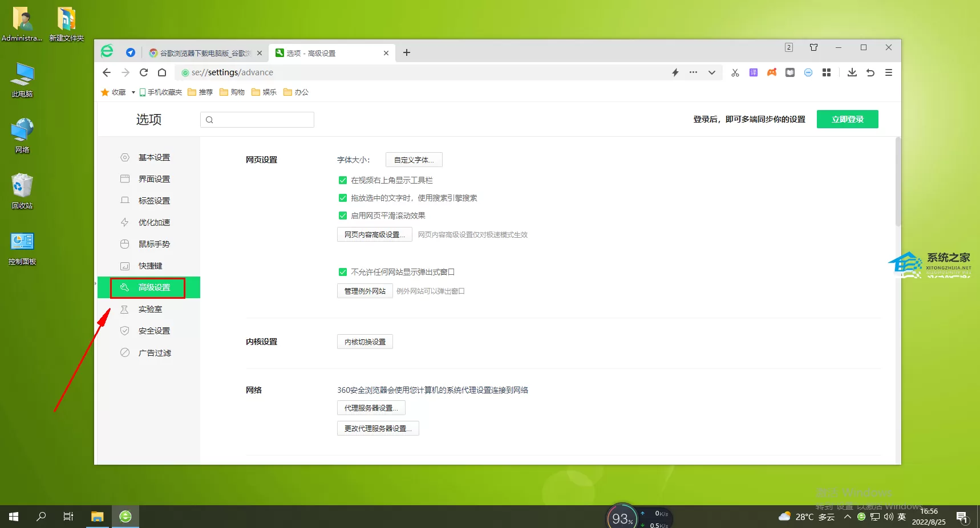The image size is (980, 528).
Task: Expand the 收藏 favorites dropdown arrow
Action: click(133, 92)
